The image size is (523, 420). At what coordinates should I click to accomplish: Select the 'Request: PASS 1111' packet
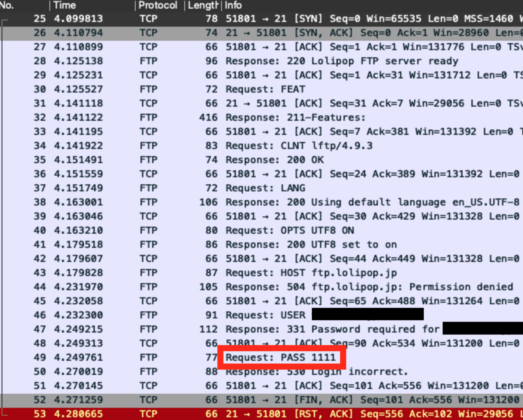pos(261,358)
